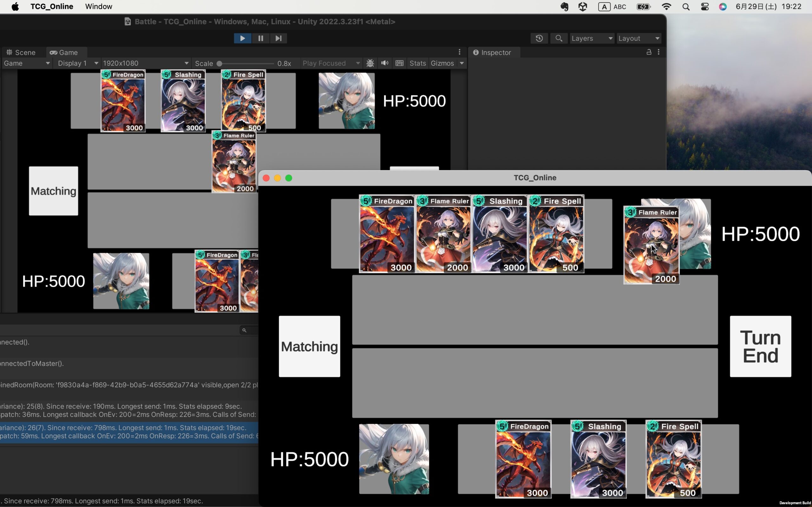Toggle the Frame Debugger bug icon
The height and width of the screenshot is (507, 812).
[x=370, y=63]
